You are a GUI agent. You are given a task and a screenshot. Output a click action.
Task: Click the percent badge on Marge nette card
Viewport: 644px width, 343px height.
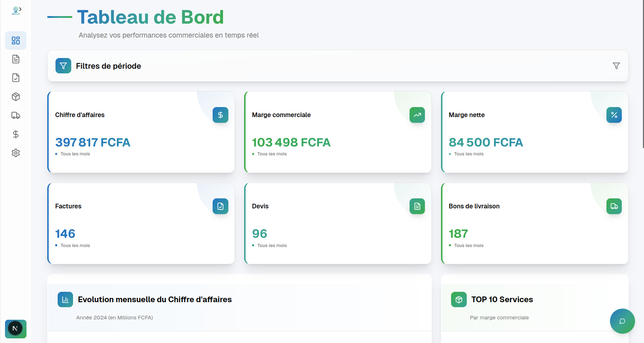[x=614, y=115]
